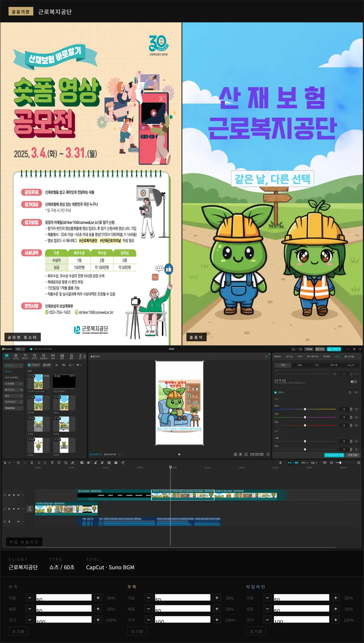
Task: Click the media search magnifier icon
Action: click(x=57, y=365)
